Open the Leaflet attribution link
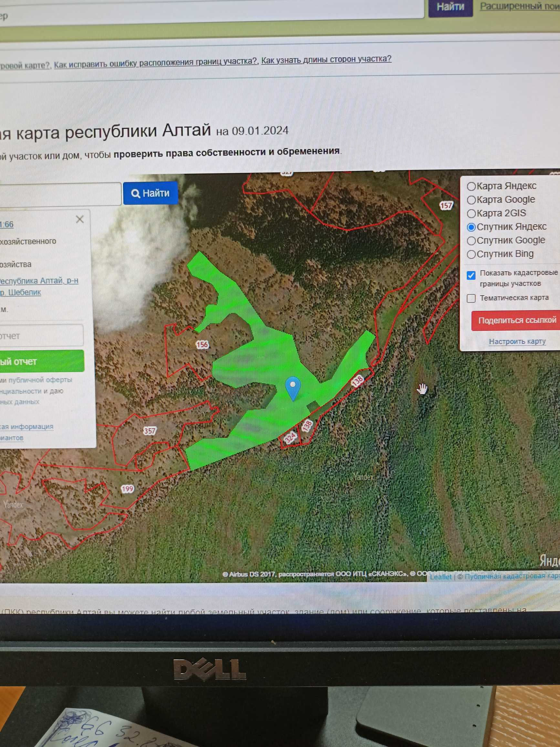 tap(441, 577)
